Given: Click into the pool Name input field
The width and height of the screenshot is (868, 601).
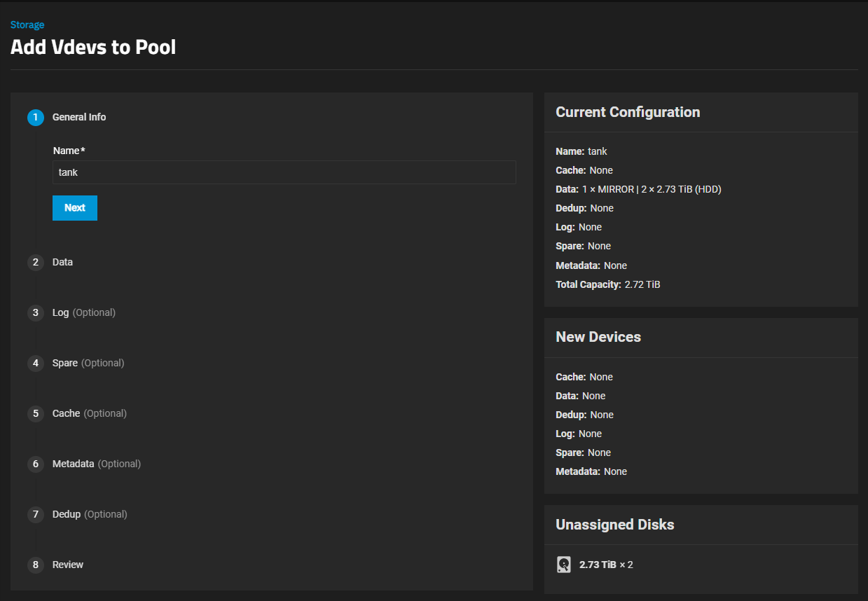Looking at the screenshot, I should pos(284,172).
